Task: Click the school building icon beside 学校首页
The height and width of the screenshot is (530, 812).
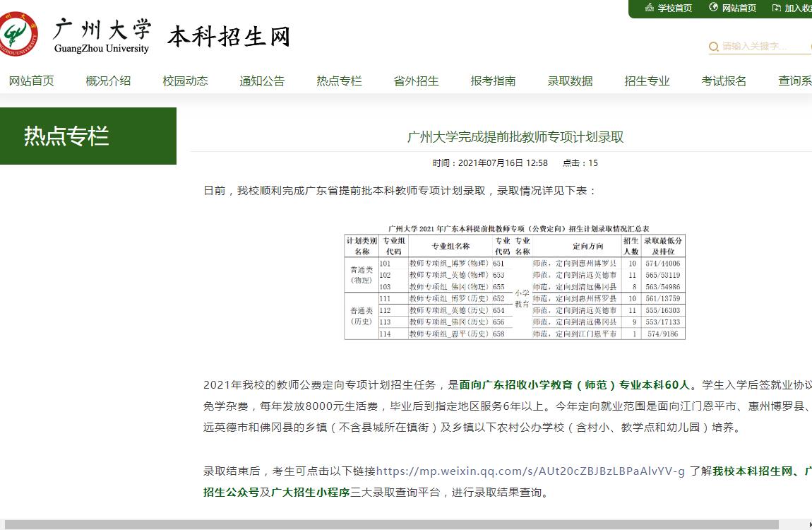Action: click(x=650, y=8)
